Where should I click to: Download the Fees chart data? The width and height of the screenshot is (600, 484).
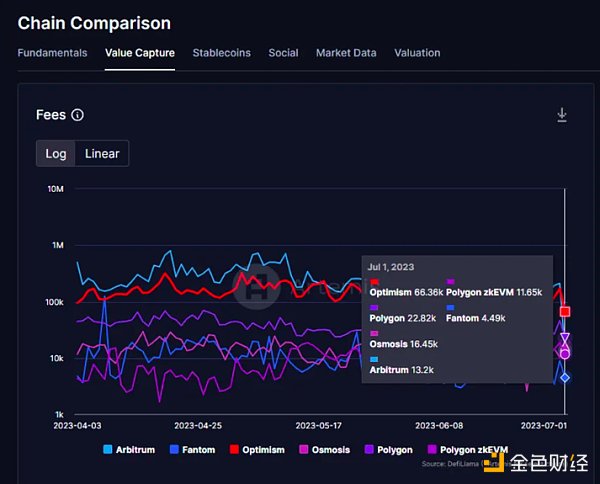point(562,115)
